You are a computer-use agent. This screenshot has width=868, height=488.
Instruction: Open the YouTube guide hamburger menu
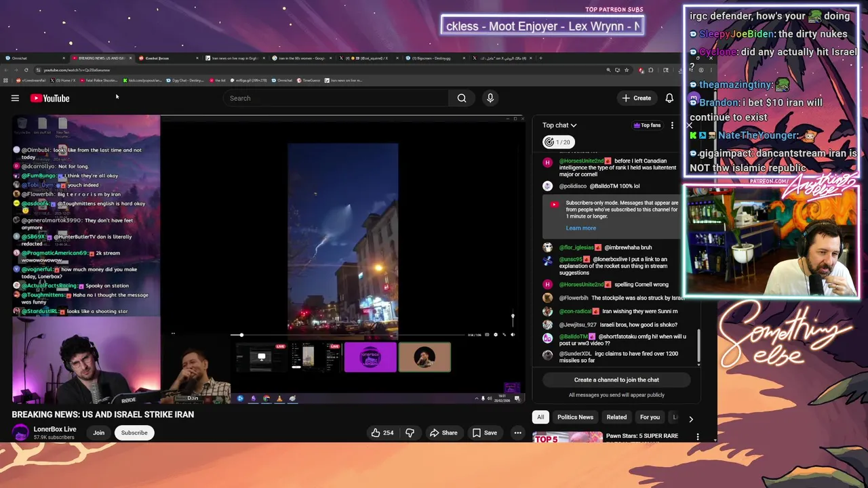coord(15,98)
